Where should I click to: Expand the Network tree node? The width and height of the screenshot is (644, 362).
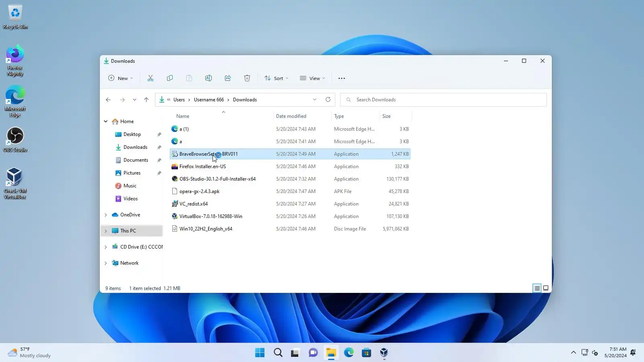click(106, 263)
